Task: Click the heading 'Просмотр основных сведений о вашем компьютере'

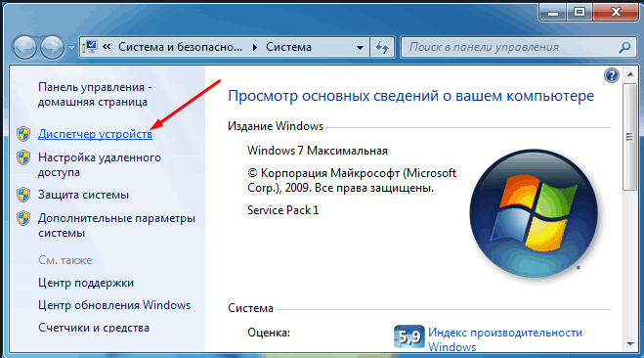Action: click(x=411, y=96)
